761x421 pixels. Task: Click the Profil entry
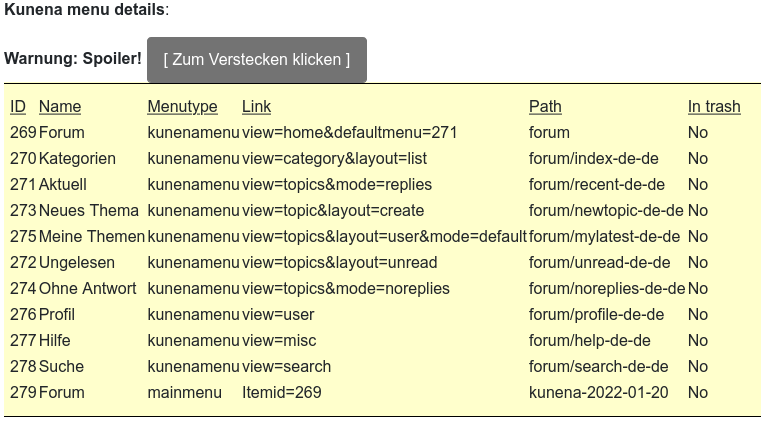pos(57,315)
